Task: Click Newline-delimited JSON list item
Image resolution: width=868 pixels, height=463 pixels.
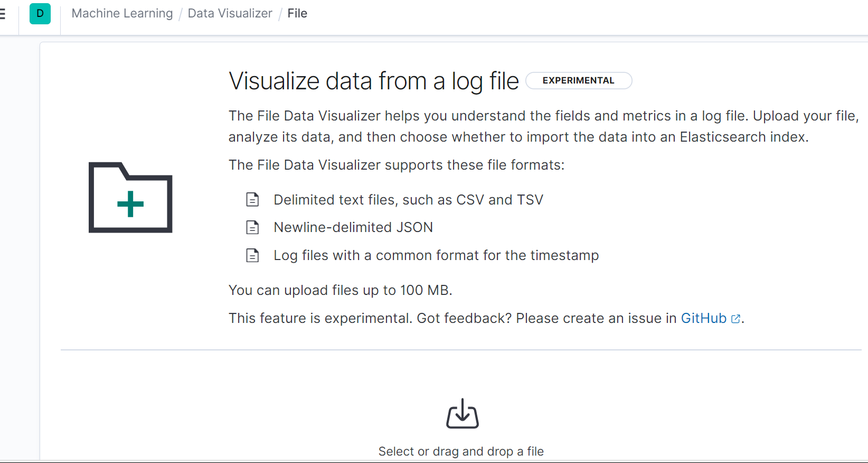Action: pyautogui.click(x=353, y=227)
